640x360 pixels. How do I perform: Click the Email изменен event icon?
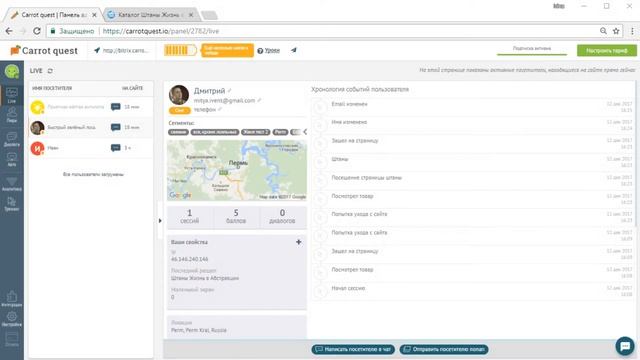(x=320, y=107)
